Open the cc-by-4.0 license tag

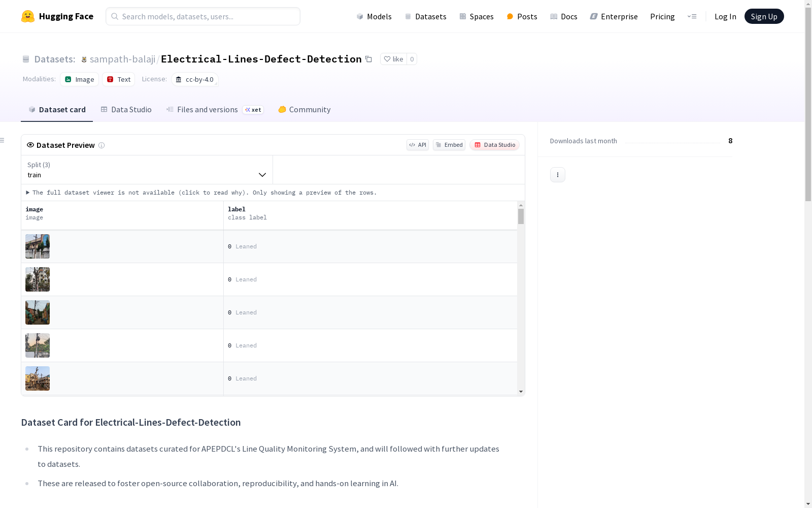point(195,79)
